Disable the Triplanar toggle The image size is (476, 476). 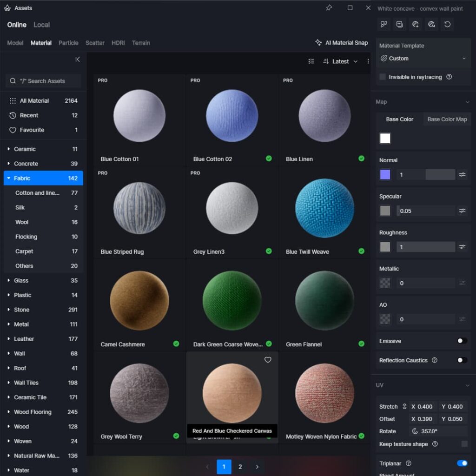tap(462, 463)
